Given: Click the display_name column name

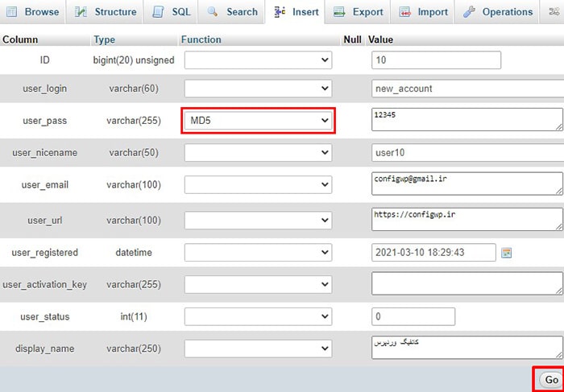Looking at the screenshot, I should [44, 349].
